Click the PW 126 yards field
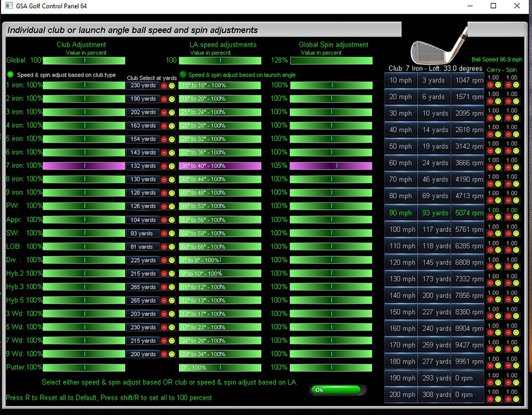 coord(143,206)
